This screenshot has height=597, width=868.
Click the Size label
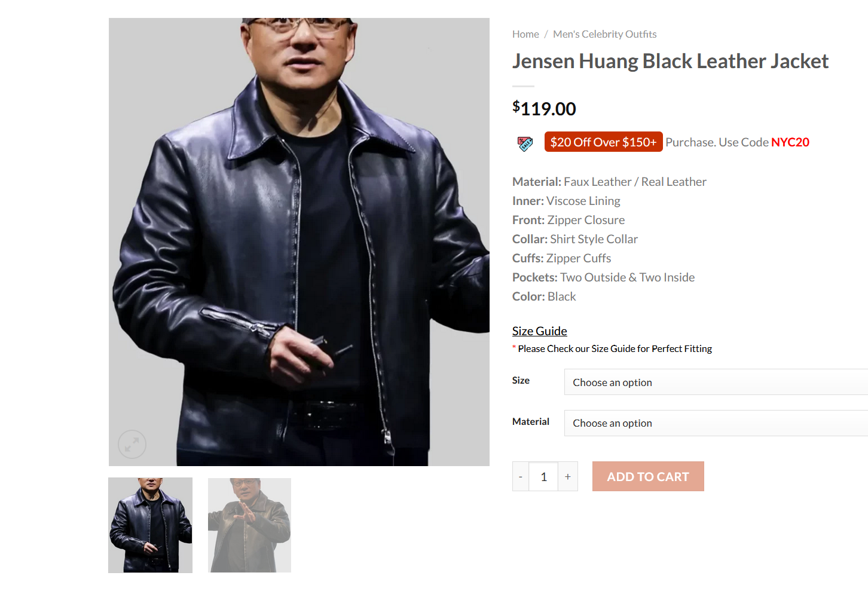pos(521,380)
